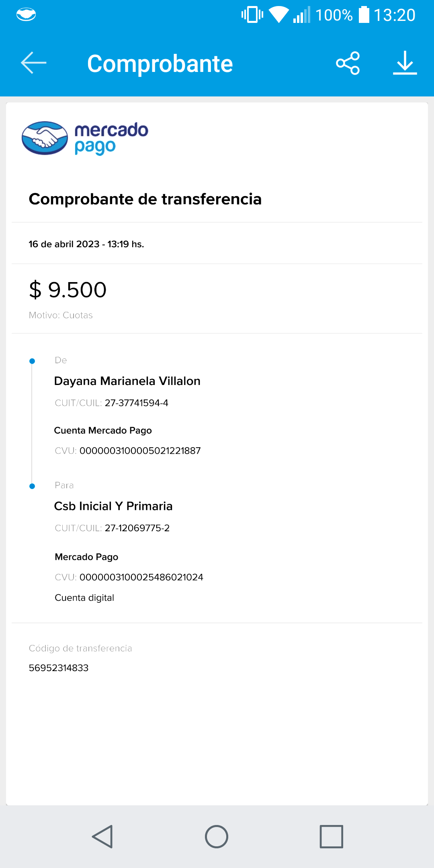The width and height of the screenshot is (434, 868).
Task: Tap the Mercado Pago notification icon
Action: click(x=26, y=15)
